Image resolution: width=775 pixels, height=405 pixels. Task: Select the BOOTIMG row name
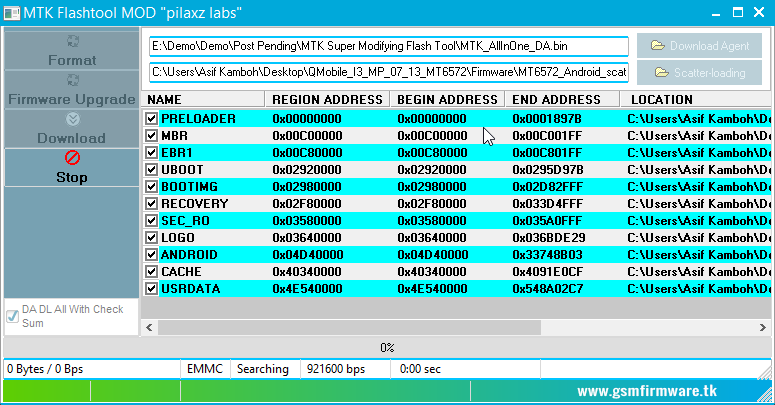click(x=189, y=186)
